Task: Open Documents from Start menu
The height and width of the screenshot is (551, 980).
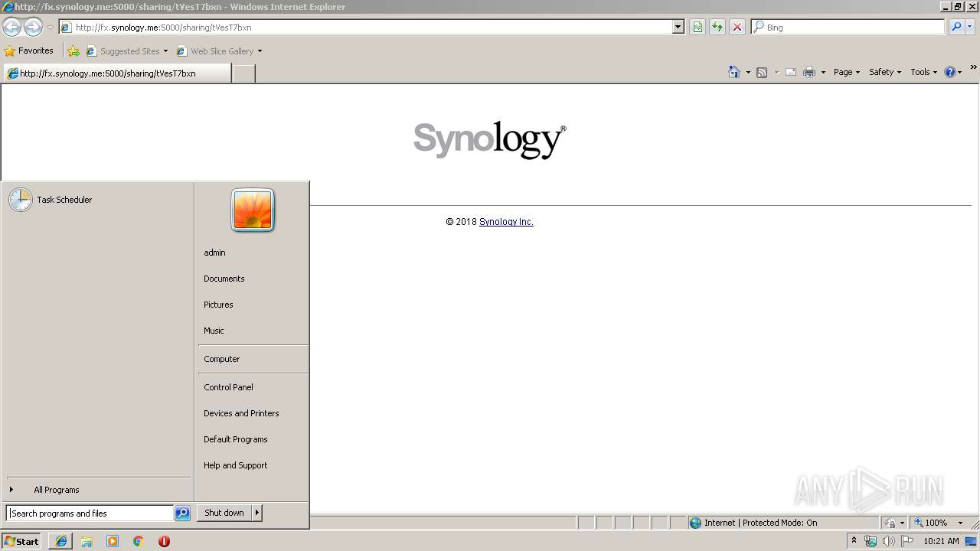Action: pyautogui.click(x=253, y=279)
